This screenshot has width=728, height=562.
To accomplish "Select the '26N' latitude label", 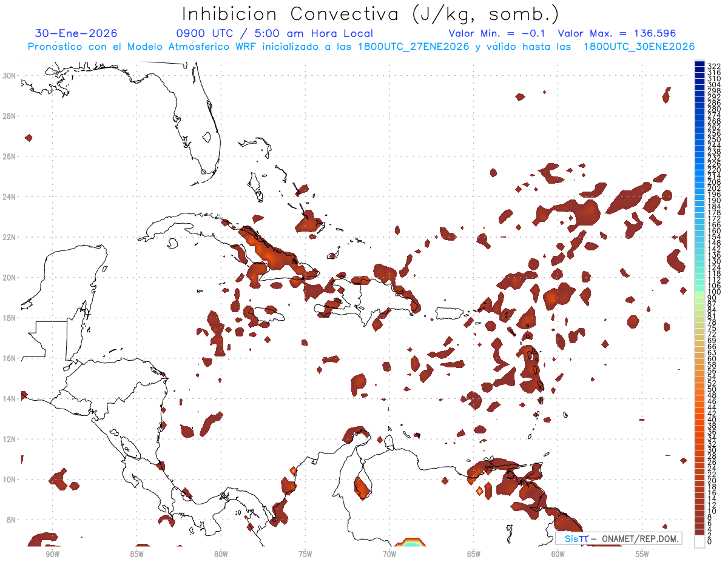I will click(10, 156).
